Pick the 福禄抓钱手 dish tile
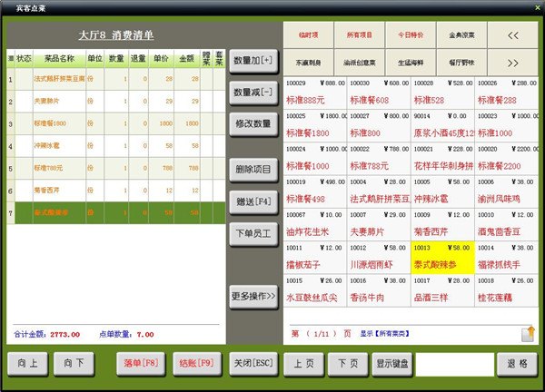This screenshot has width=545, height=392. 507,258
